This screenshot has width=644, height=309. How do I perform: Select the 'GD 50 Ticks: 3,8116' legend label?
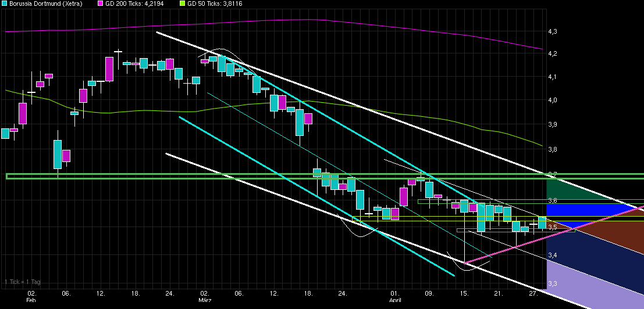coord(215,3)
